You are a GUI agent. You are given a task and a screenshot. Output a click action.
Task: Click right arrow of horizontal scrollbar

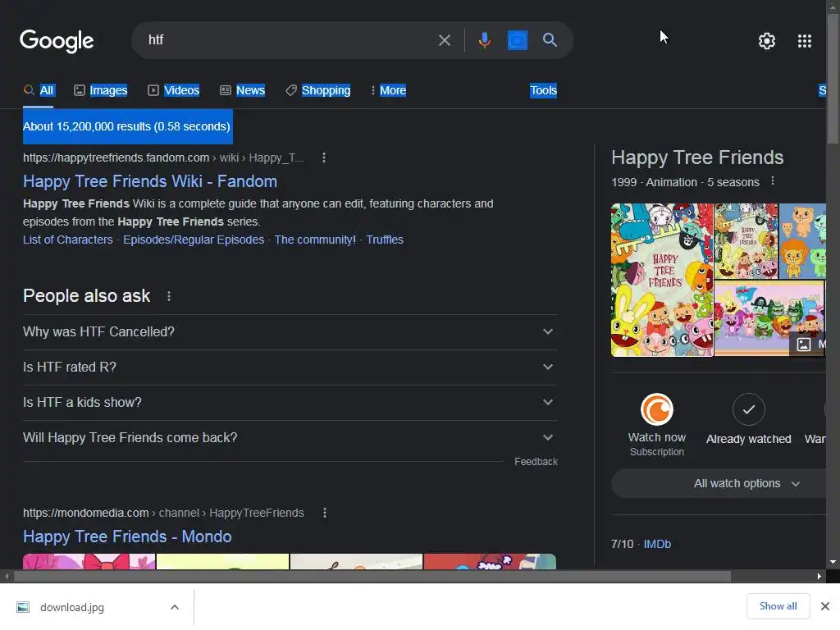click(819, 577)
